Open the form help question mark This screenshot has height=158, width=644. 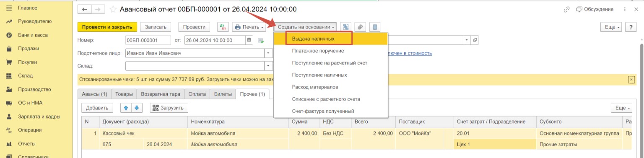click(631, 27)
